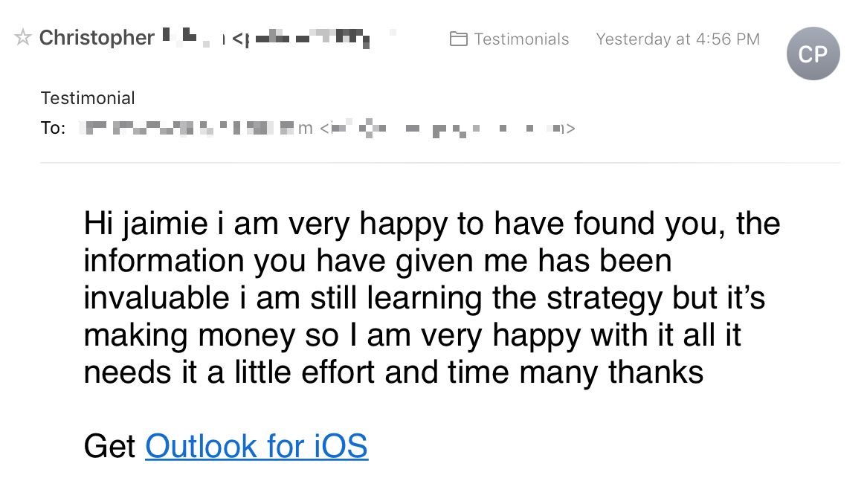The image size is (867, 504).
Task: Click the word invaluable in the message
Action: (156, 298)
